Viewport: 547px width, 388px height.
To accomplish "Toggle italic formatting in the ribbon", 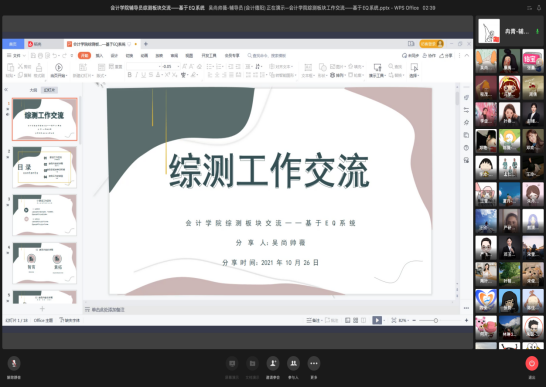I will coord(136,75).
